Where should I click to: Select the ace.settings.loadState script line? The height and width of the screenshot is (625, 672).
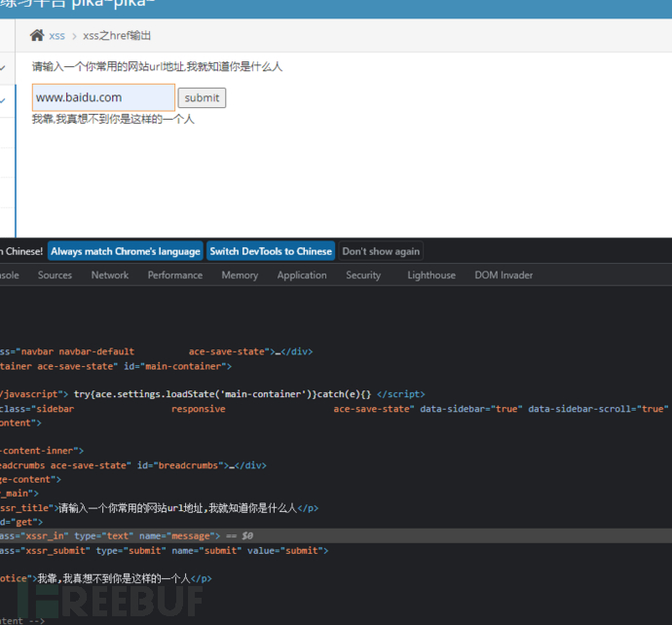(x=212, y=394)
